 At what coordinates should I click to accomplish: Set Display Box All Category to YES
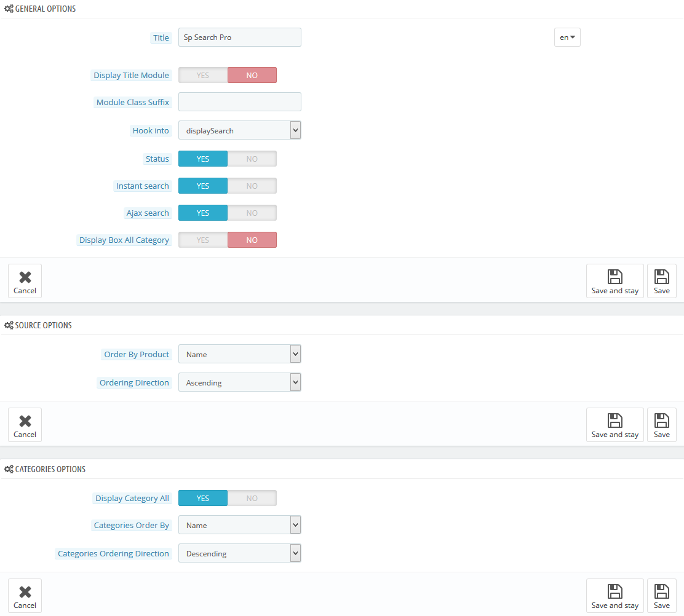click(x=203, y=240)
